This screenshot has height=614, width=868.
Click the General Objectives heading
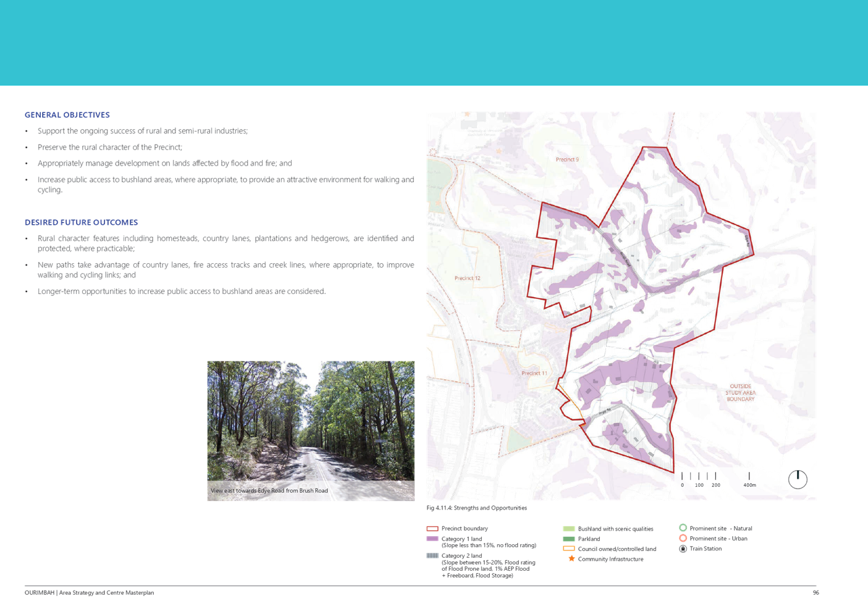tap(67, 115)
